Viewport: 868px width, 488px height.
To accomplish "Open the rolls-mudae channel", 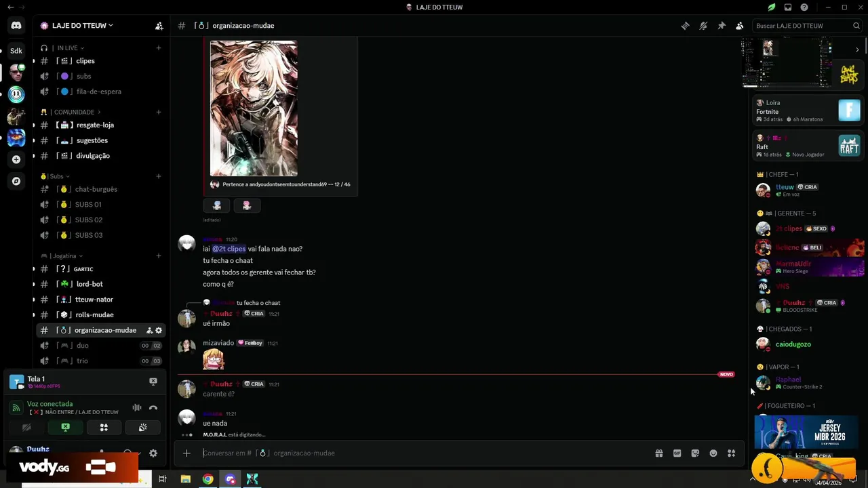I will 100,314.
